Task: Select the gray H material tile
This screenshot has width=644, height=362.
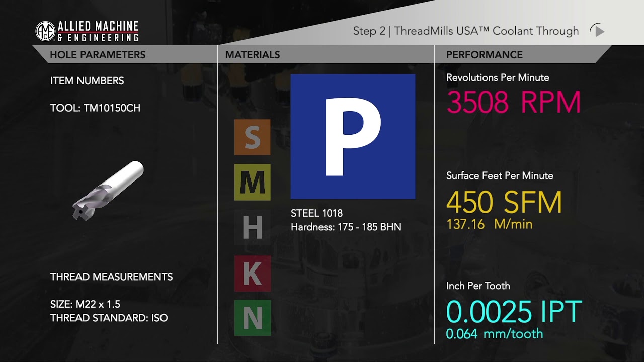Action: coord(252,227)
